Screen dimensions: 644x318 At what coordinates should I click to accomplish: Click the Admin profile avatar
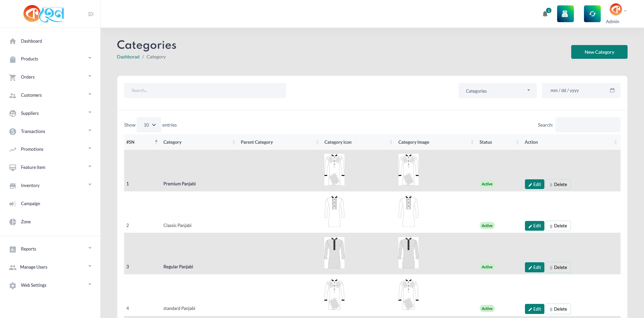pyautogui.click(x=615, y=9)
